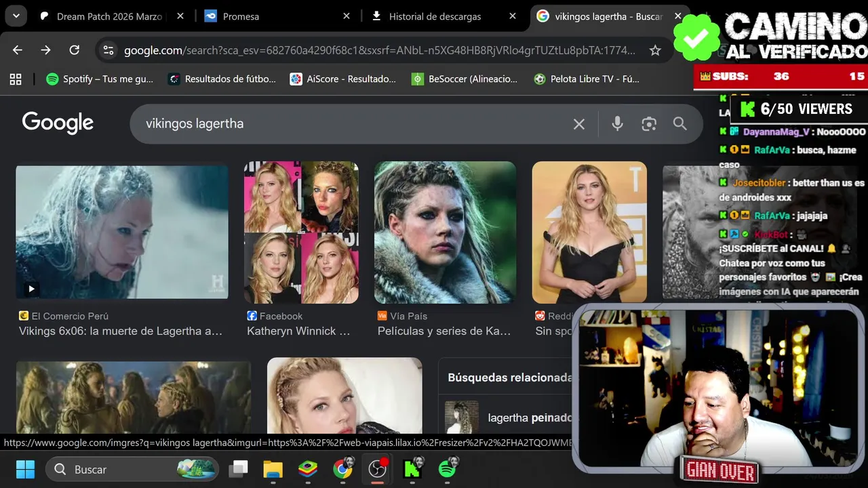This screenshot has width=868, height=488.
Task: Go to Google home via logo
Action: [x=58, y=123]
